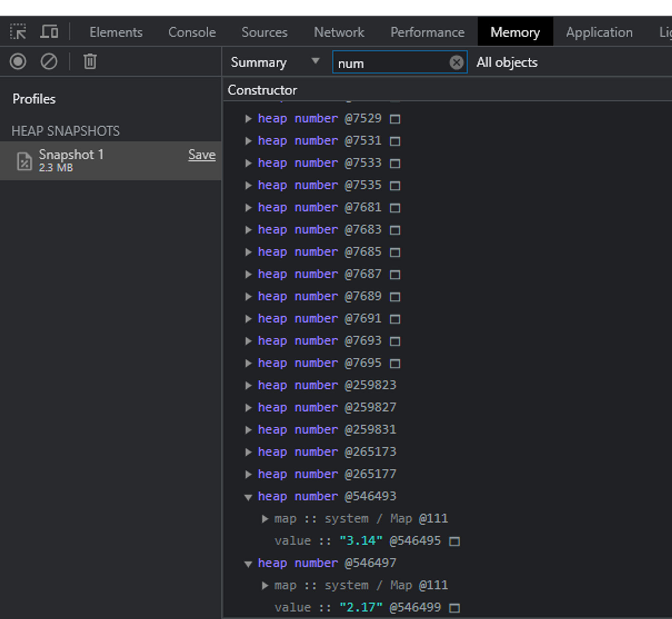
Task: Expand heap number @259827 row
Action: tap(248, 408)
